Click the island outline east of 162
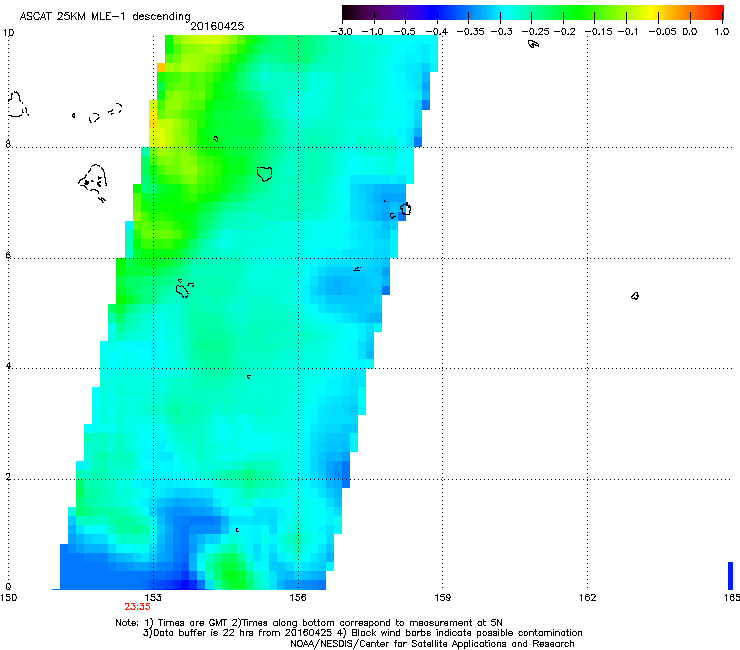 635,296
